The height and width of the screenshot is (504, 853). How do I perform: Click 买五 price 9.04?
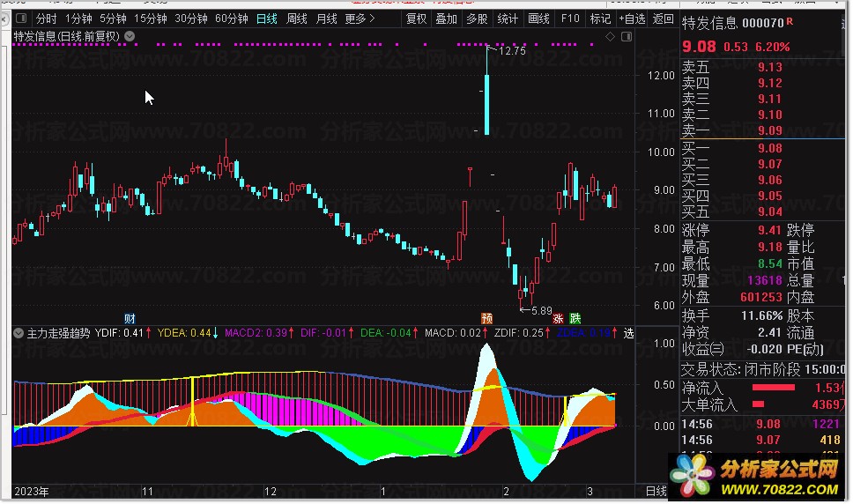tap(770, 211)
